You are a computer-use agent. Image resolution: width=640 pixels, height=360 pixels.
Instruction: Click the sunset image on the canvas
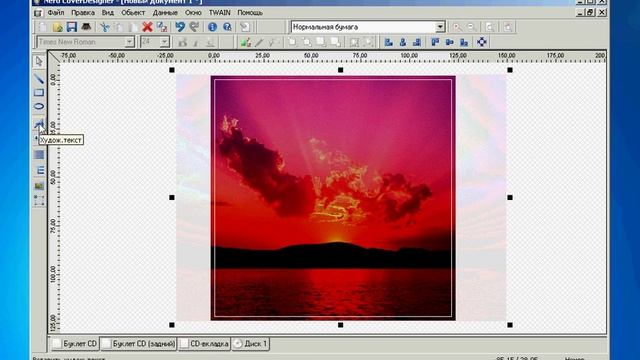click(x=333, y=198)
